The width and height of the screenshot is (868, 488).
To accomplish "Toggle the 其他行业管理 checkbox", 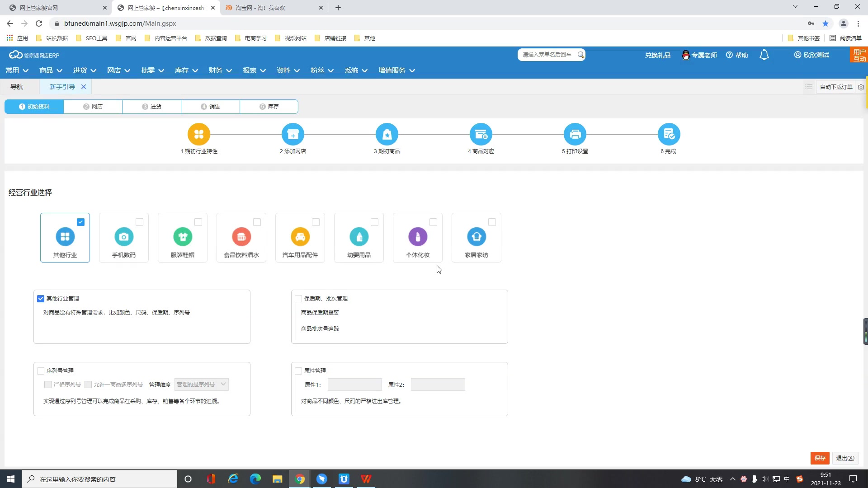I will [x=41, y=299].
